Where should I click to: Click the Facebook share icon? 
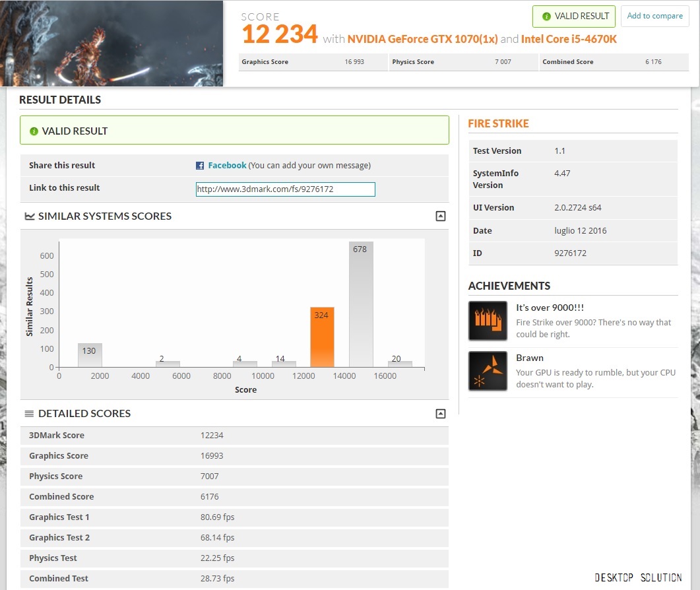coord(200,166)
